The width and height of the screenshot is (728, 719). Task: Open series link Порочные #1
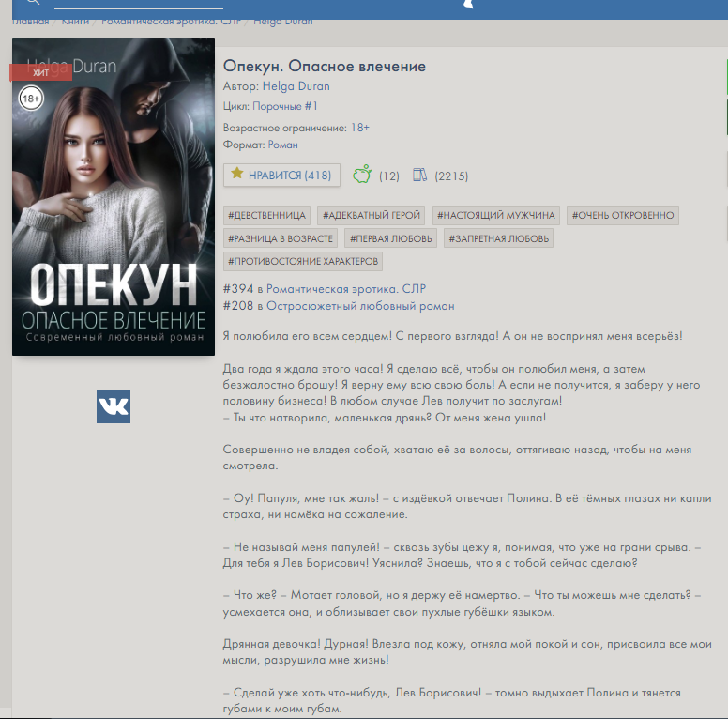(285, 106)
